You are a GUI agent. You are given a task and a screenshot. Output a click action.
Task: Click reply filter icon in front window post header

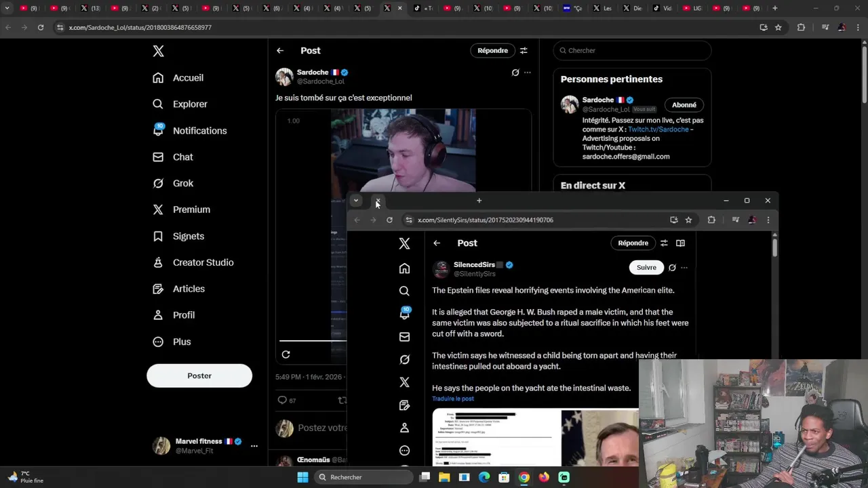pos(664,243)
